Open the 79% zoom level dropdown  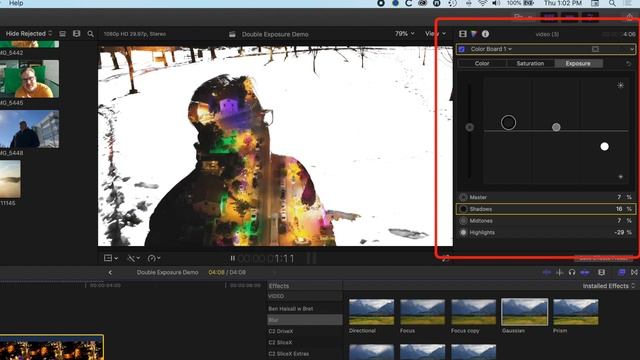tap(404, 33)
